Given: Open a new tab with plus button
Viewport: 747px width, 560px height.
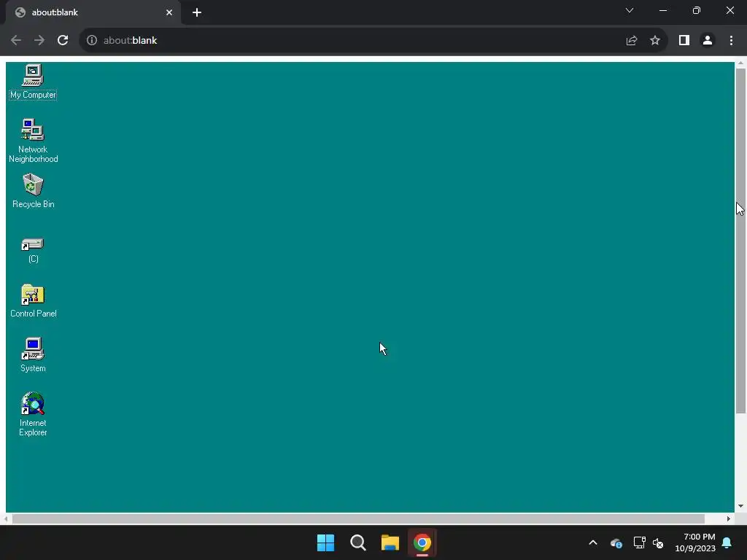Looking at the screenshot, I should (x=197, y=12).
